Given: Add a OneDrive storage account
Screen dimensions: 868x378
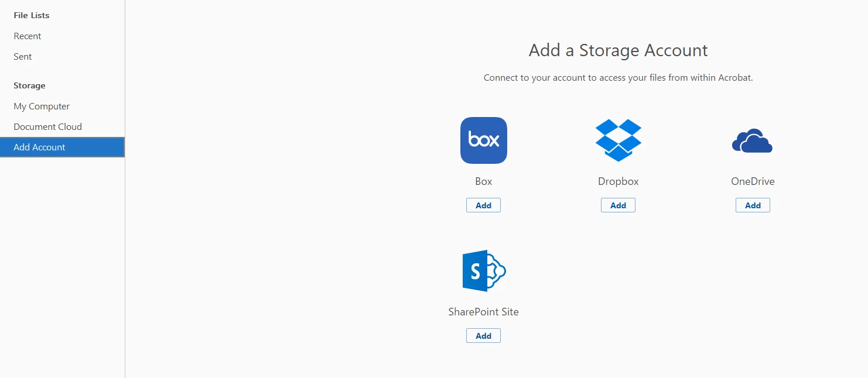Looking at the screenshot, I should coord(753,205).
